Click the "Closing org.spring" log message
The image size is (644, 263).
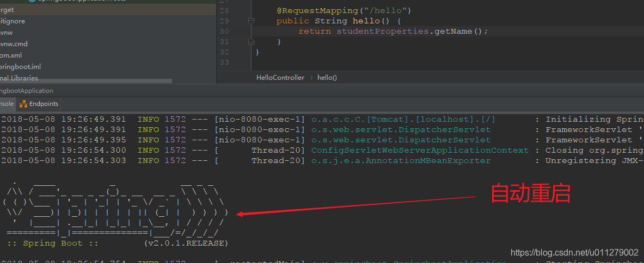point(594,150)
